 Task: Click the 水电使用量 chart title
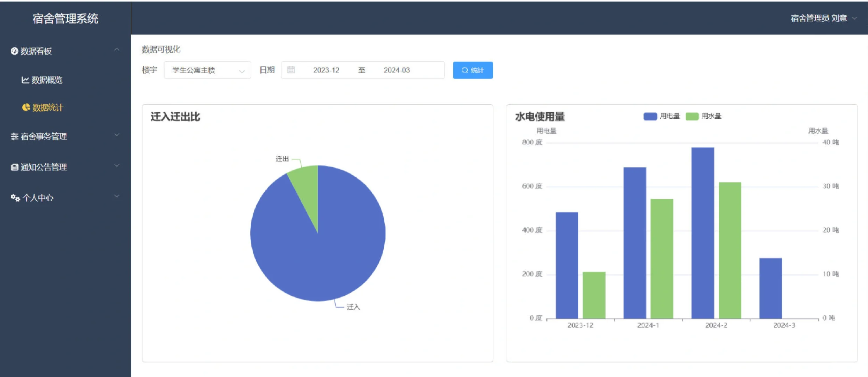(540, 117)
